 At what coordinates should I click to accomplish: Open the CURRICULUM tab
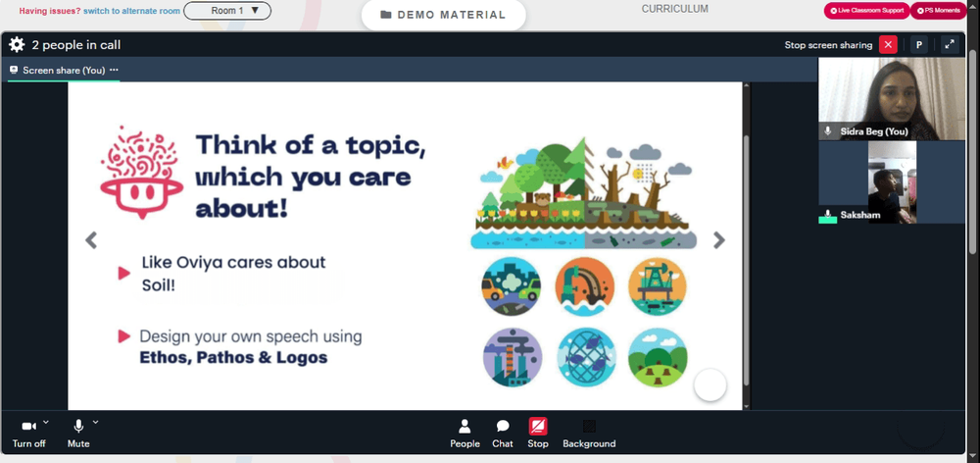pos(675,9)
